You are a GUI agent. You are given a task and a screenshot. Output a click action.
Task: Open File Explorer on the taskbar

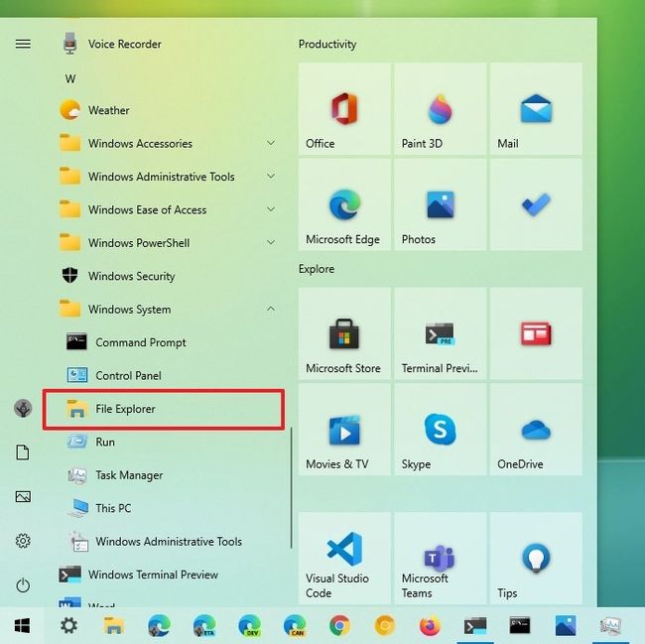point(113,626)
